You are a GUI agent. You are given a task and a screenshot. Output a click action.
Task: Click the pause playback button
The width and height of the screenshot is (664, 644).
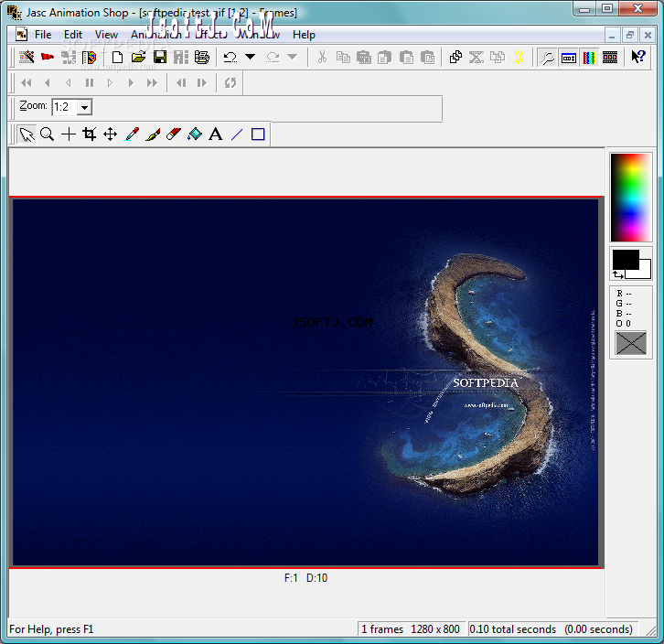90,83
